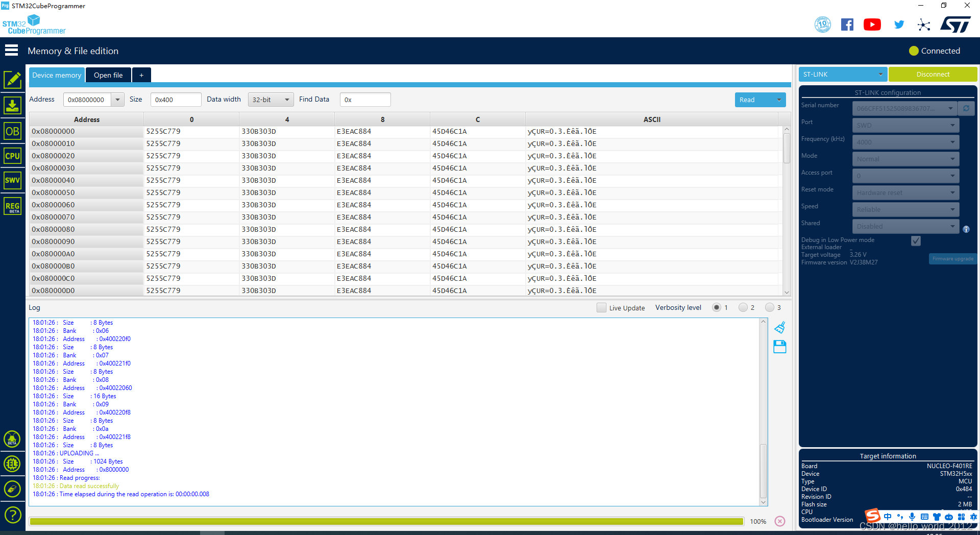Screen dimensions: 980x535
Task: Click the ASCII column header
Action: tap(652, 119)
